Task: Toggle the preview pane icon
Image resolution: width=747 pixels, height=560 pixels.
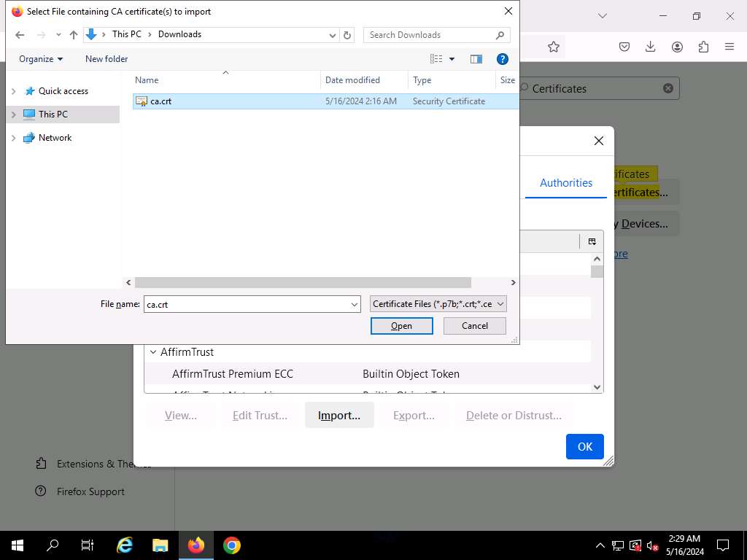Action: pos(476,59)
